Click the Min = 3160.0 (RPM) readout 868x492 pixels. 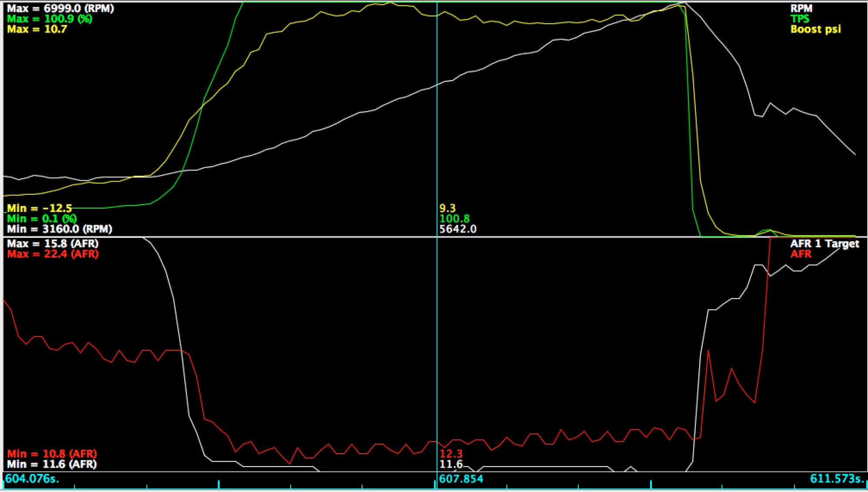click(x=60, y=229)
